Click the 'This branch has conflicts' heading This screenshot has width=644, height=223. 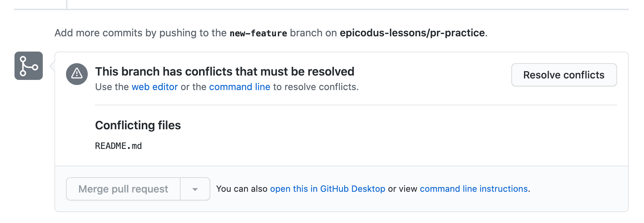(225, 72)
